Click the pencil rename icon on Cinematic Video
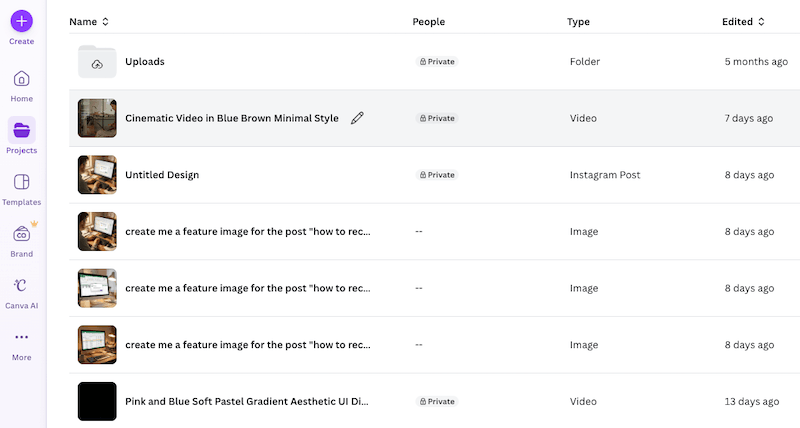 click(357, 118)
